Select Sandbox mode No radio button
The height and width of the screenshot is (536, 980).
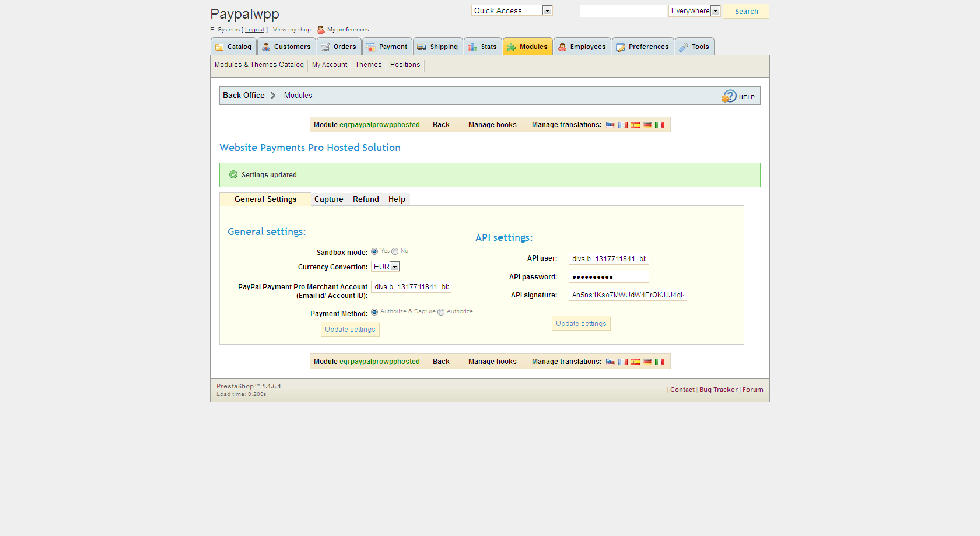[395, 251]
